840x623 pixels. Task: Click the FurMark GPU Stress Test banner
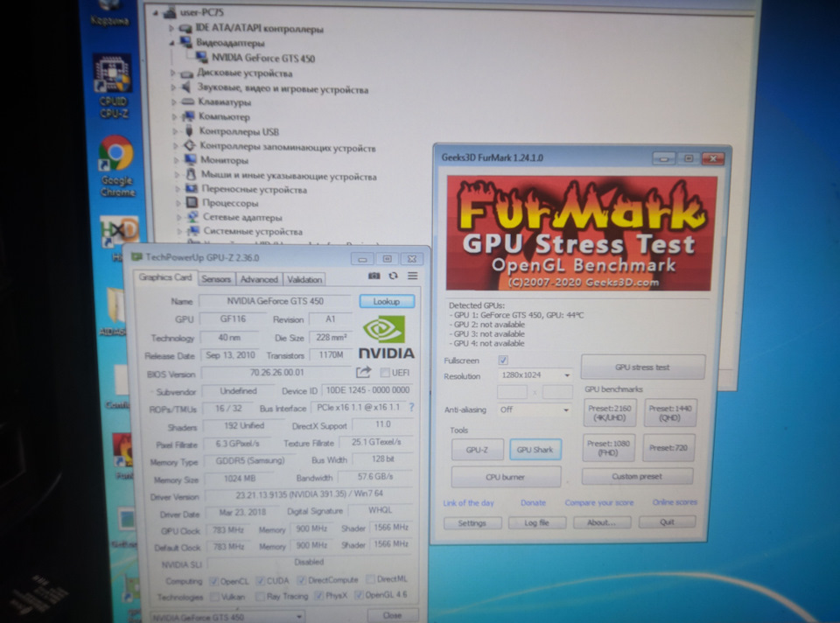581,233
